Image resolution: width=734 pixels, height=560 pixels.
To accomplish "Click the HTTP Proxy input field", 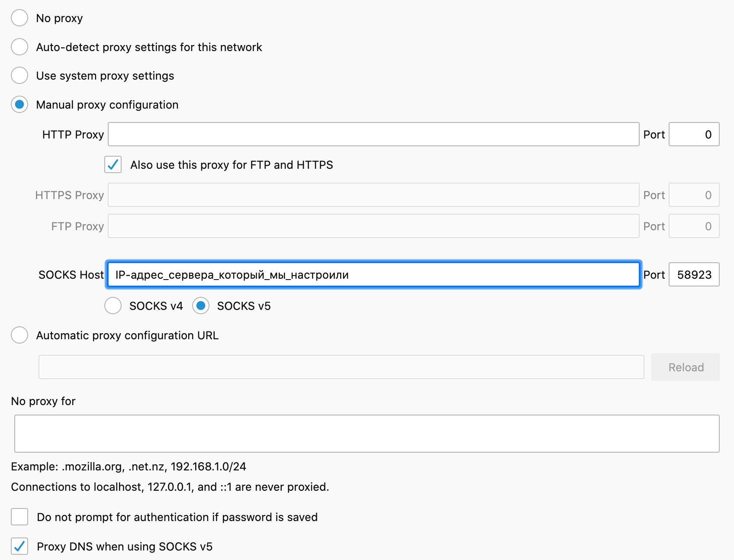I will click(373, 134).
